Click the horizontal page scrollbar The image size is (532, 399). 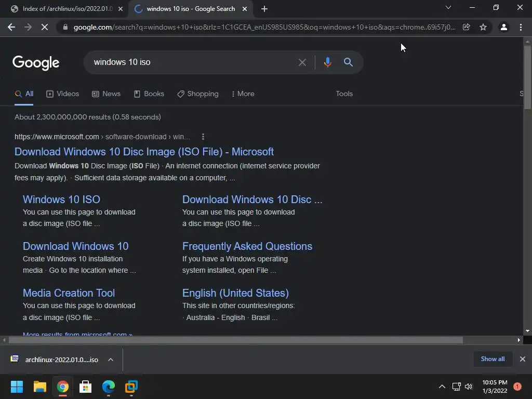(236, 340)
